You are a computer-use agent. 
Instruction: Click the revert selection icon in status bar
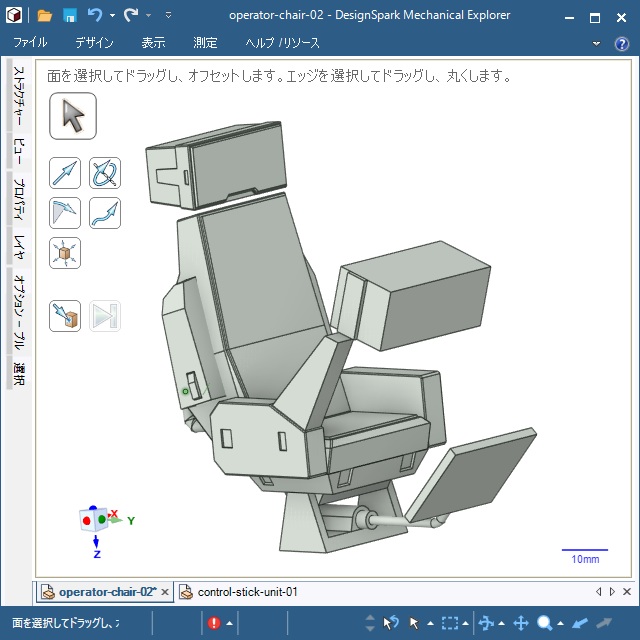[x=390, y=623]
